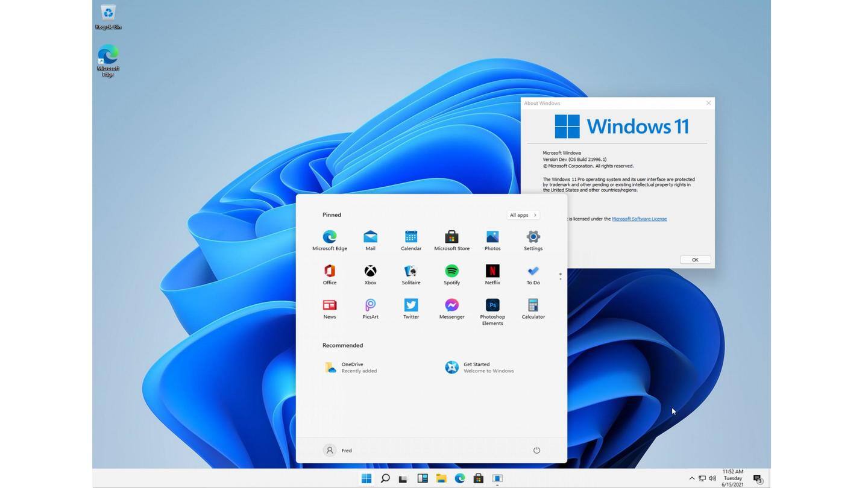Viewport: 868px width, 488px height.
Task: Open Microsoft Store in pinned apps
Action: pos(451,240)
